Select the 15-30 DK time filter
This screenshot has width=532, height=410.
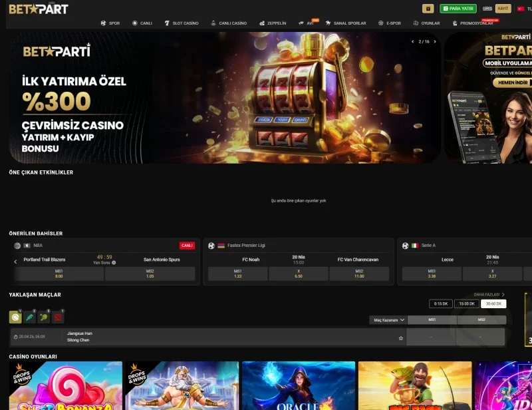(467, 304)
